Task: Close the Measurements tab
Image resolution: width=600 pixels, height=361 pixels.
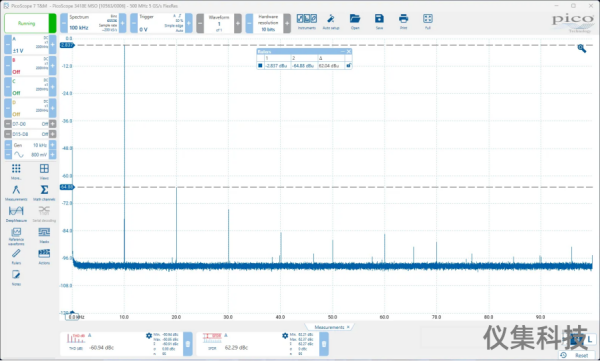Action: [x=348, y=327]
